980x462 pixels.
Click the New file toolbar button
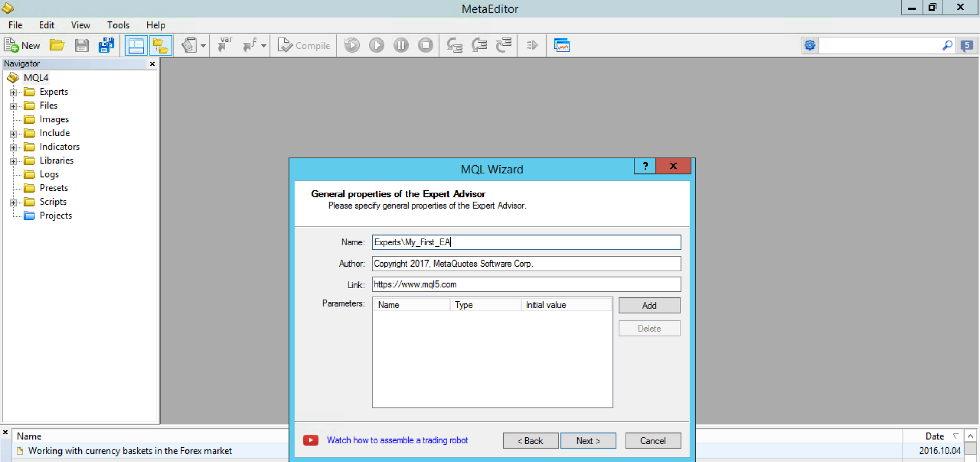coord(22,45)
